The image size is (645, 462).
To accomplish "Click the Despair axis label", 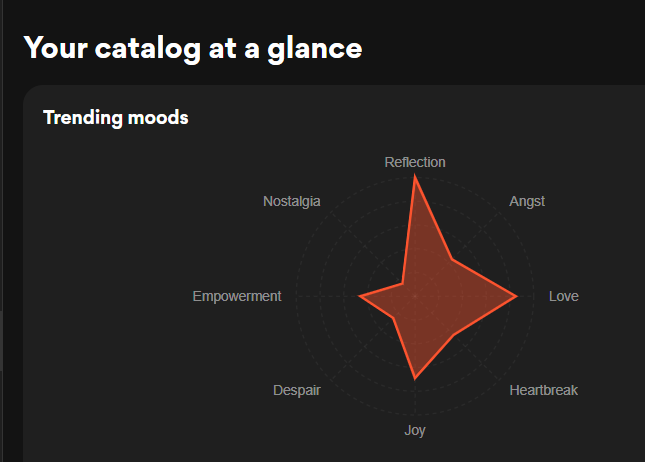I will 297,390.
